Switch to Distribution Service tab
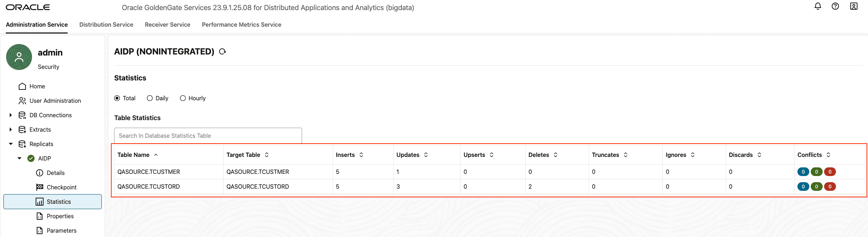 coord(106,25)
